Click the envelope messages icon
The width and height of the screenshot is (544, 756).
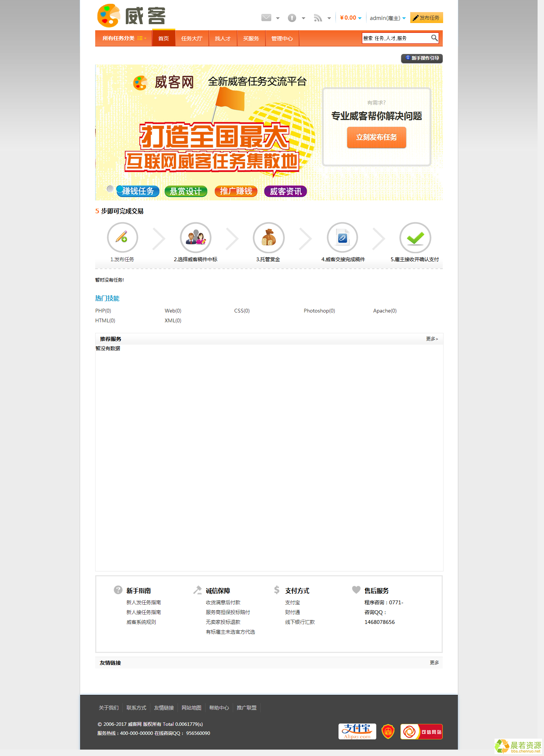coord(266,18)
